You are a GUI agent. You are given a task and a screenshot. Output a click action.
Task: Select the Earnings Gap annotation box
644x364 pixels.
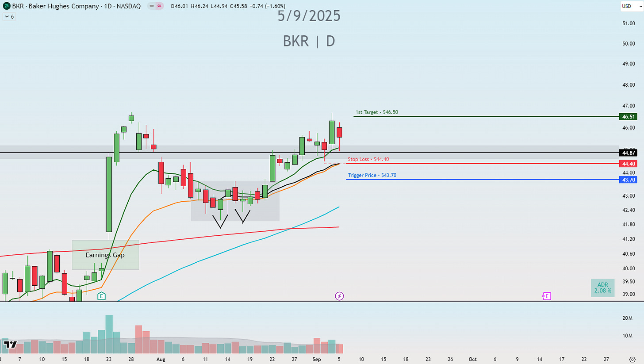click(x=105, y=255)
